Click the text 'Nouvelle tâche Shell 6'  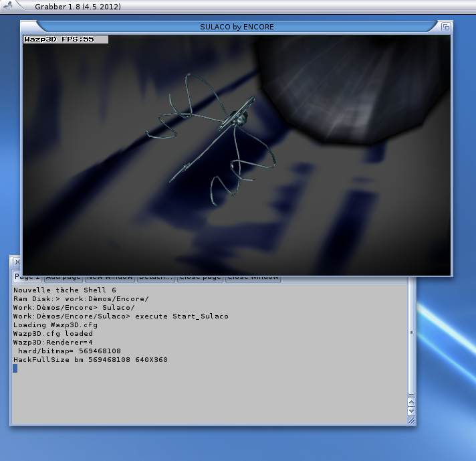[65, 290]
